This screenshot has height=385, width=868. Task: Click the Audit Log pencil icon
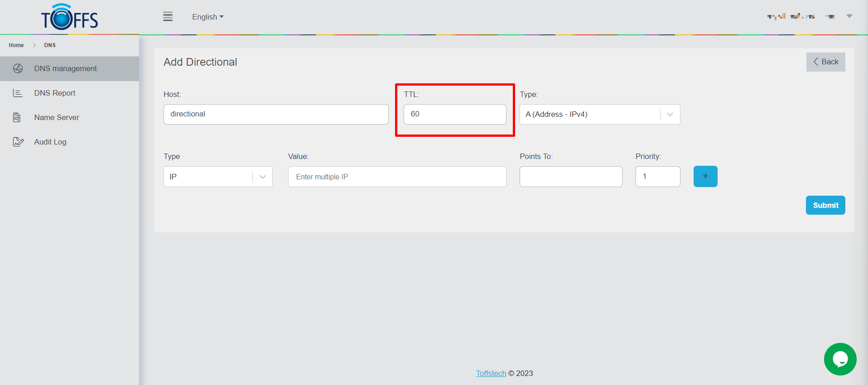tap(18, 142)
